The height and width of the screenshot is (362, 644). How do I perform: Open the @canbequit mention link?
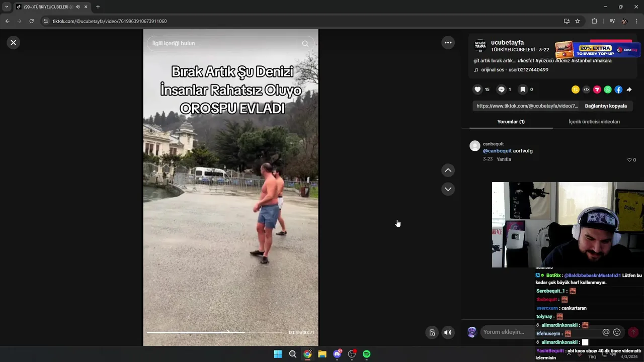[x=497, y=151]
